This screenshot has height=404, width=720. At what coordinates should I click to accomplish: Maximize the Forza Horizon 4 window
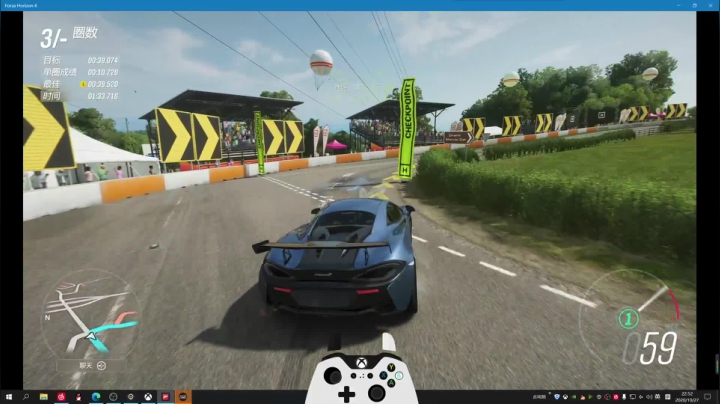coord(695,6)
